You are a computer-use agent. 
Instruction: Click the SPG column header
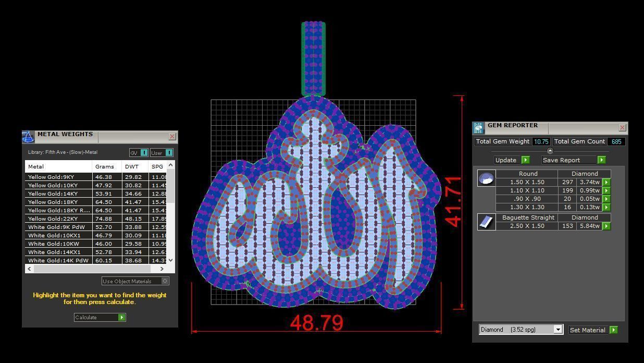point(158,166)
